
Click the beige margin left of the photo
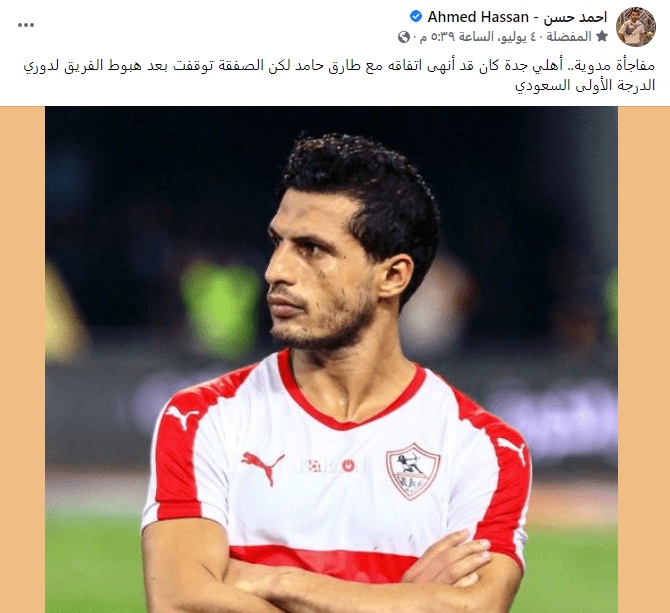pyautogui.click(x=22, y=359)
